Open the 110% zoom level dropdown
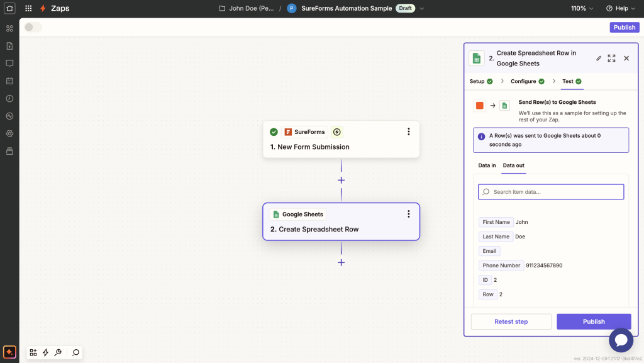The height and width of the screenshot is (363, 644). tap(582, 9)
